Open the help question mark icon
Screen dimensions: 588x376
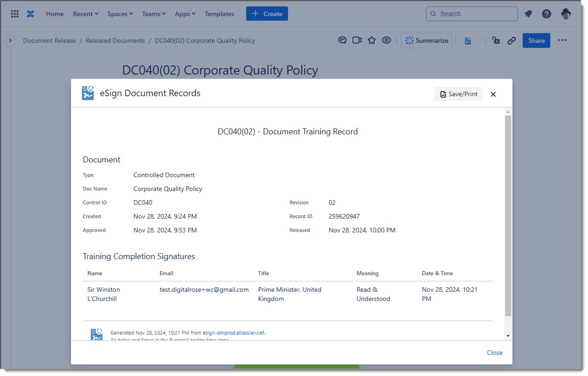[547, 14]
